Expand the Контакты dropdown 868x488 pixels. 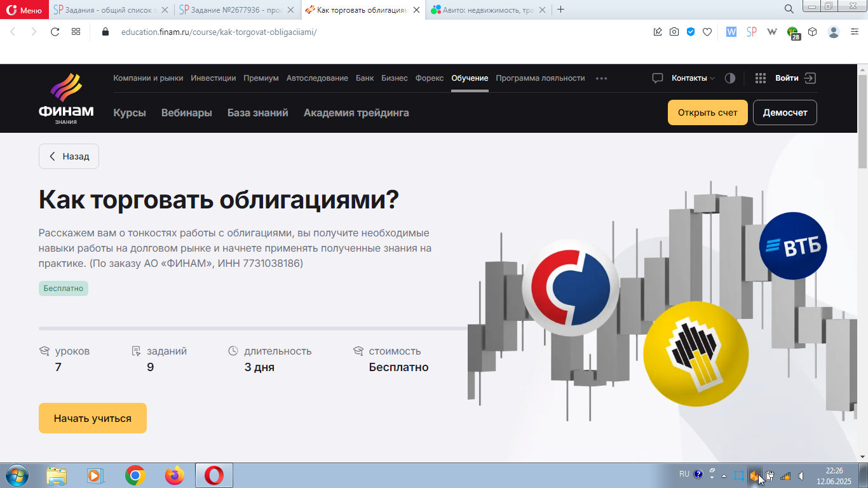point(693,78)
